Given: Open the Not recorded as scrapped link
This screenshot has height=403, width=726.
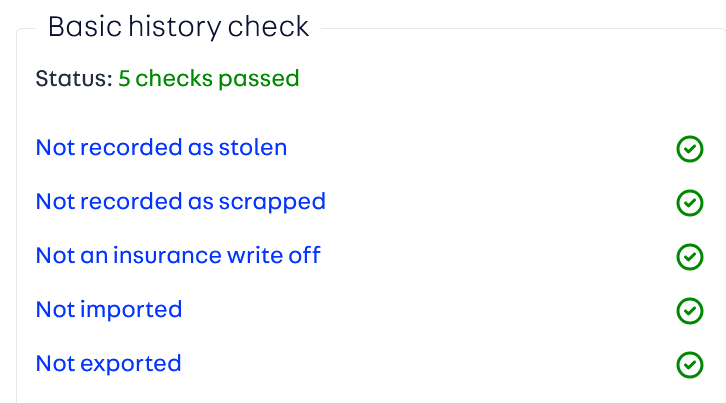Looking at the screenshot, I should 180,202.
